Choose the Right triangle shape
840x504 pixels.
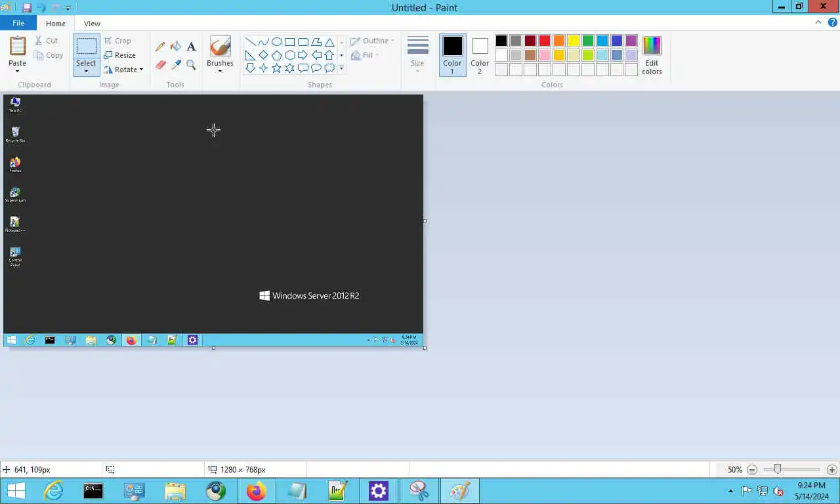point(250,55)
